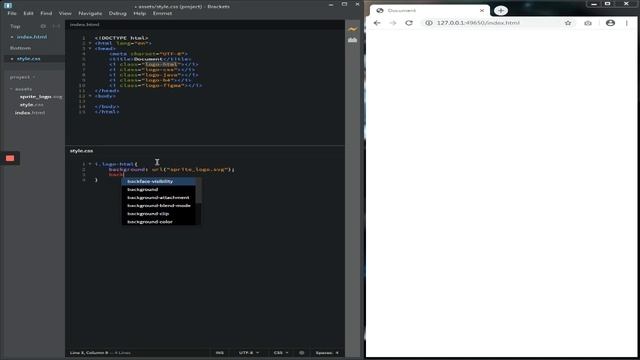Screen dimensions: 640x360
Task: Fold the .logo-html rule in style.css
Action: pos(90,164)
